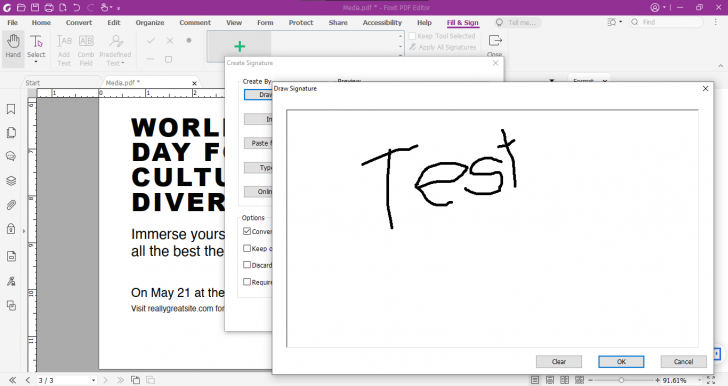Click the zoom out minus button

(590, 380)
